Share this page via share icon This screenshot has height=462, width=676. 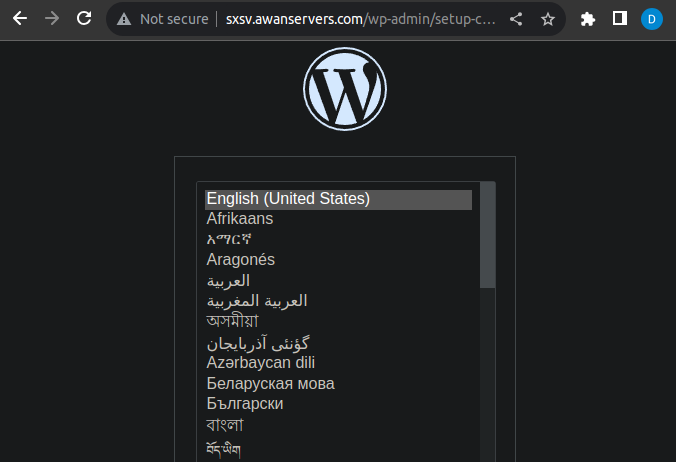516,19
